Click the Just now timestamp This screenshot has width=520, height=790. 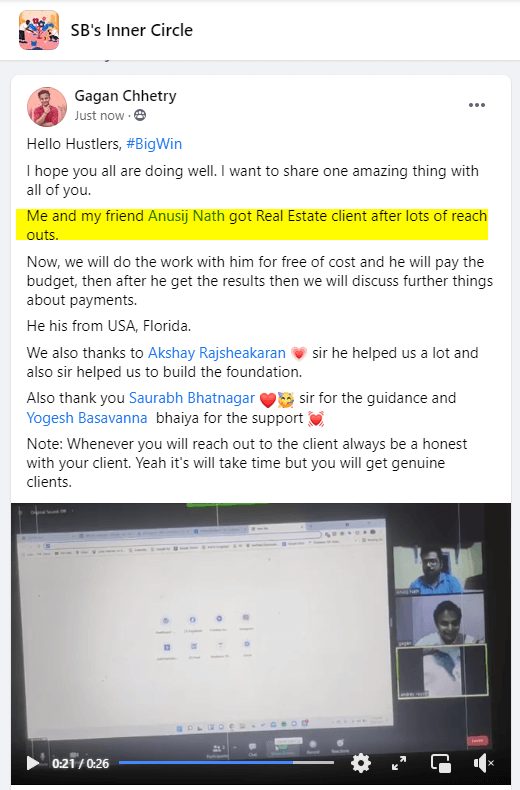click(x=99, y=116)
